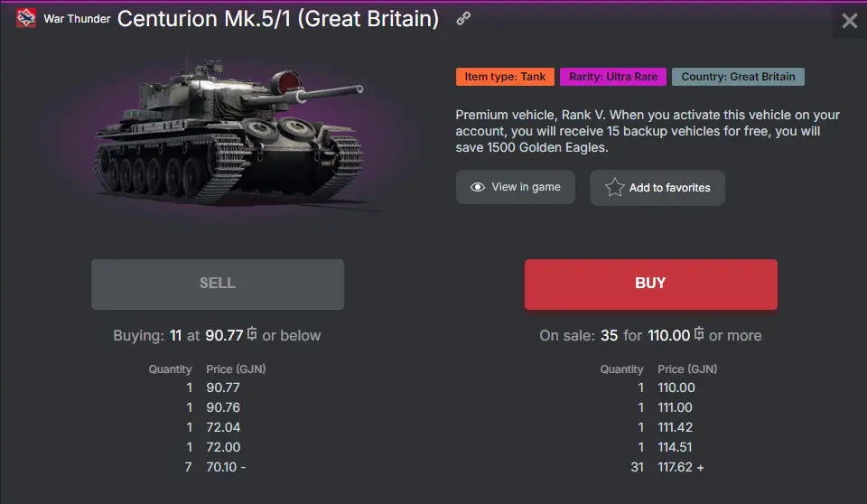The width and height of the screenshot is (867, 504).
Task: Click the GJN coin icon next to 90.77
Action: click(x=252, y=334)
